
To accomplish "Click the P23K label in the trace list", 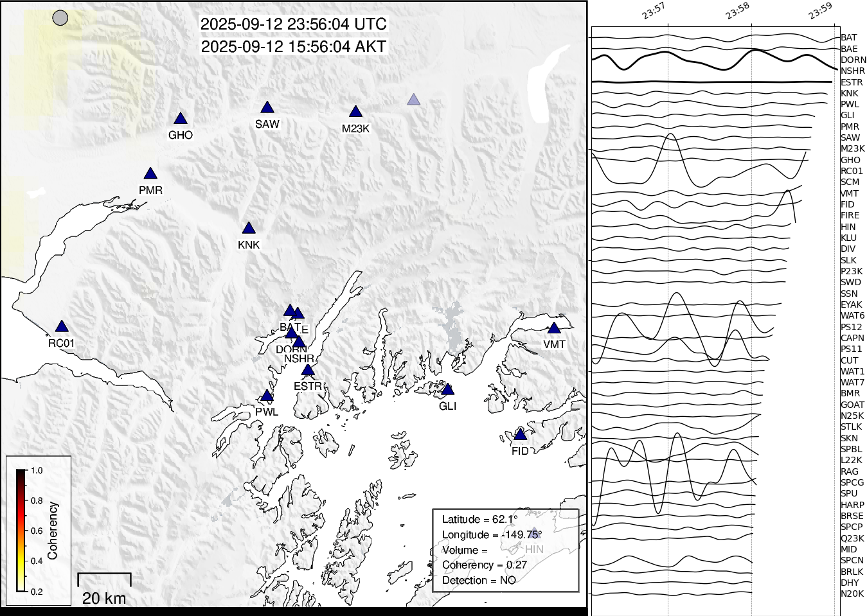I will [x=852, y=272].
